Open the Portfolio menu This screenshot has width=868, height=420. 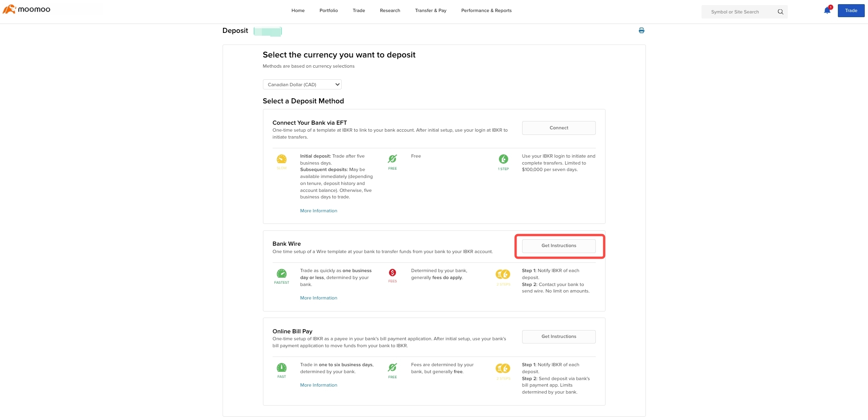(329, 11)
